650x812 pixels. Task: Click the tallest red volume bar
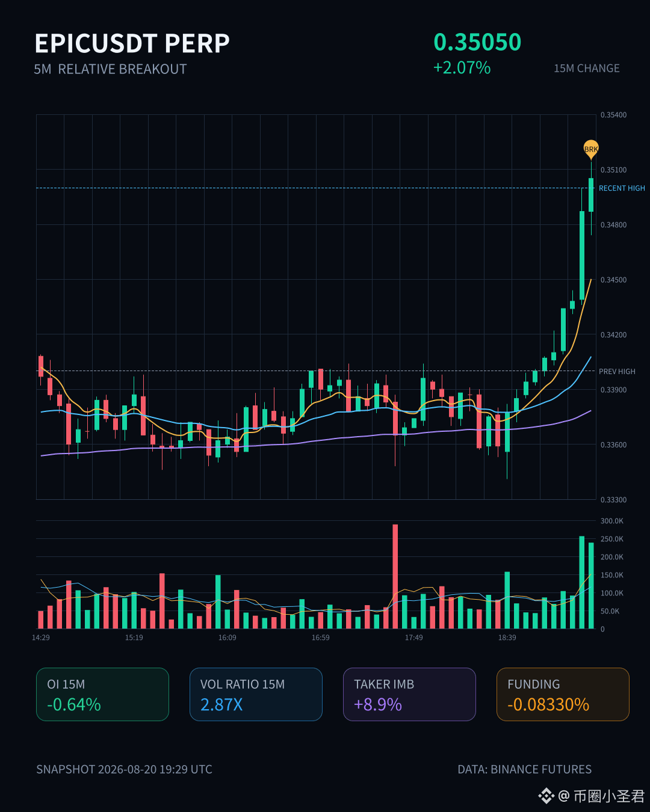[395, 576]
